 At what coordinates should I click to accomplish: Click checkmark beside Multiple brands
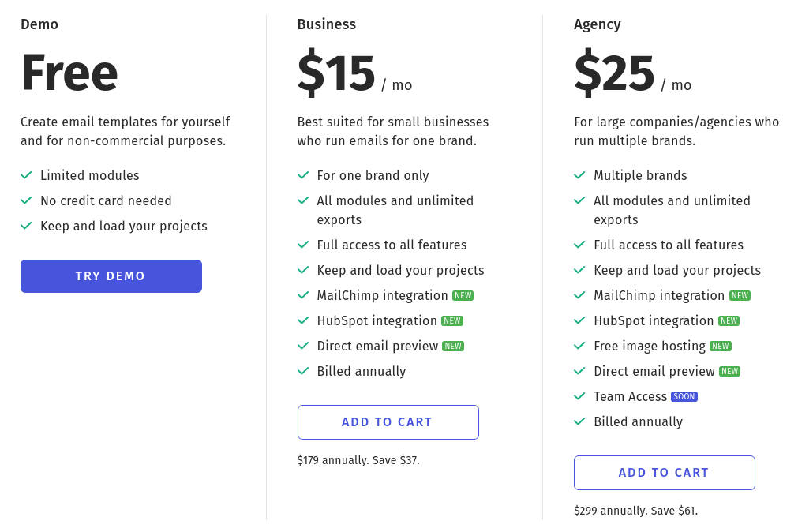(579, 175)
